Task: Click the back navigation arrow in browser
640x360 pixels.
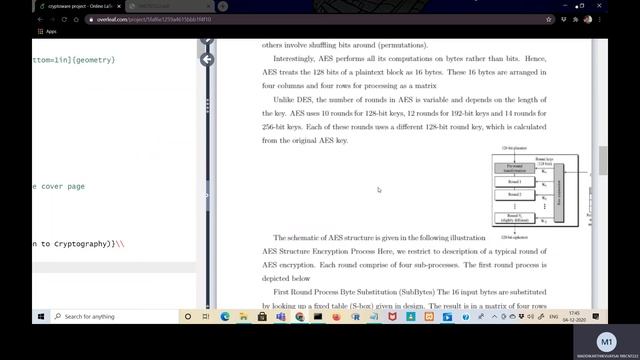Action: (40, 19)
